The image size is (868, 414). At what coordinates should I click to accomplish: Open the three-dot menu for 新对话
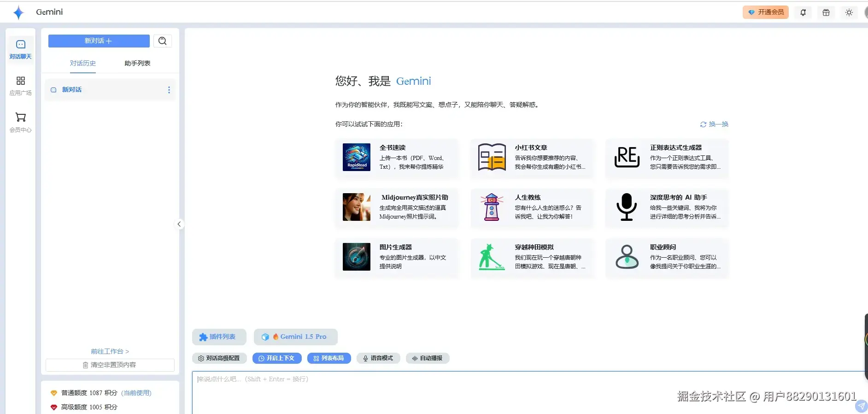[x=169, y=90]
